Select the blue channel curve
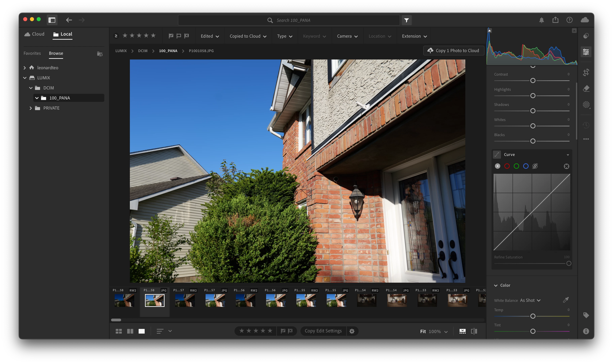 526,166
